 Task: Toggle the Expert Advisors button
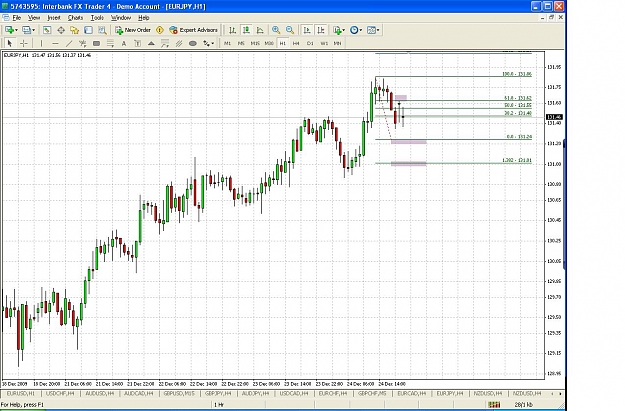pyautogui.click(x=194, y=30)
